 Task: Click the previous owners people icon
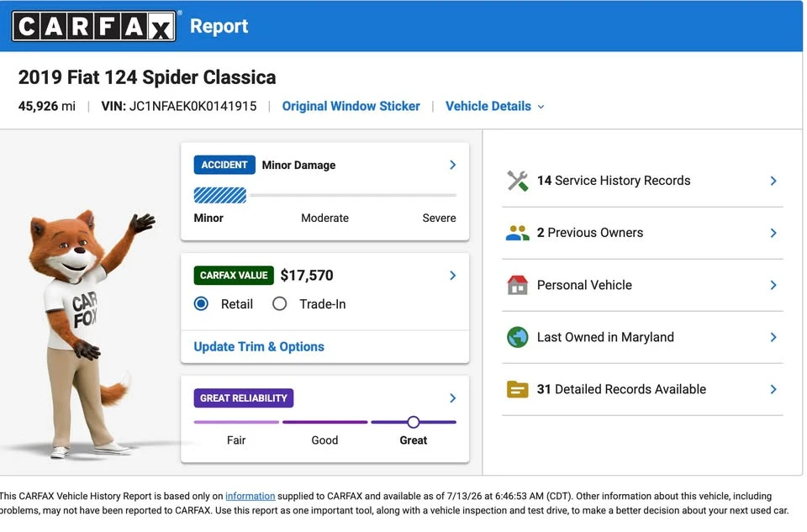coord(517,233)
